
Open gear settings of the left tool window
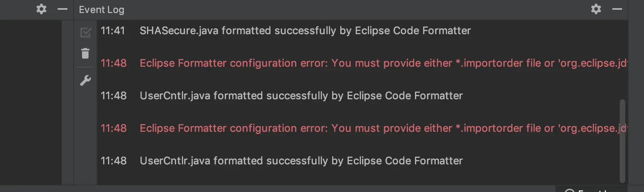coord(41,9)
